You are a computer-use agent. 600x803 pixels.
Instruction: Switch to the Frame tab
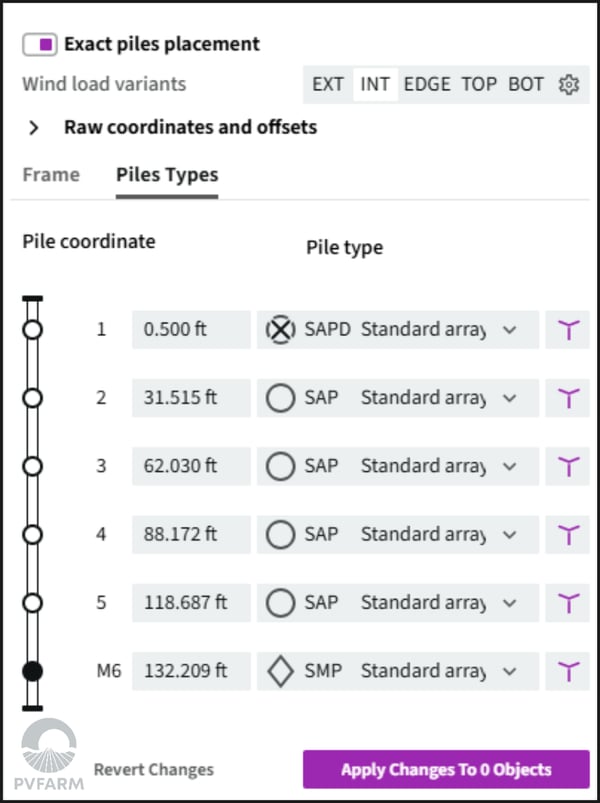click(51, 175)
